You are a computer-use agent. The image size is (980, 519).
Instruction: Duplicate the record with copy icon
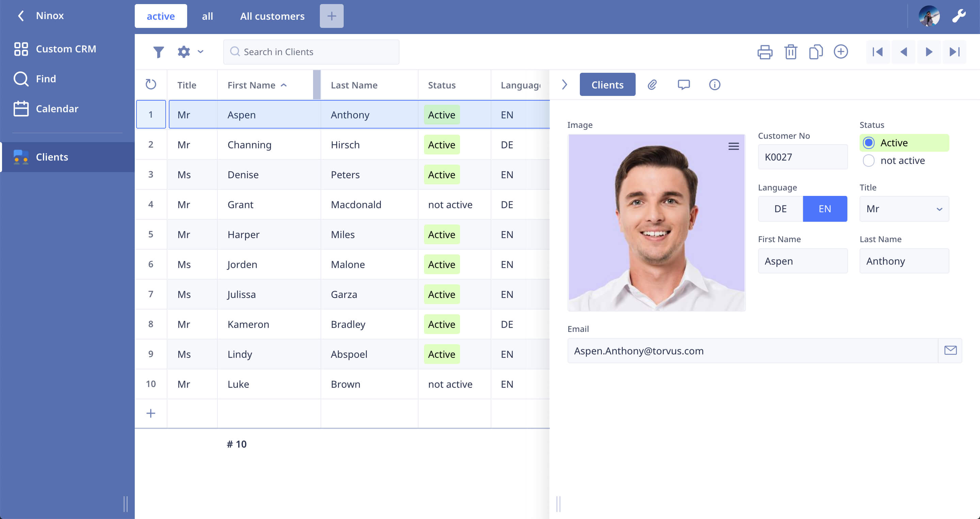point(816,52)
